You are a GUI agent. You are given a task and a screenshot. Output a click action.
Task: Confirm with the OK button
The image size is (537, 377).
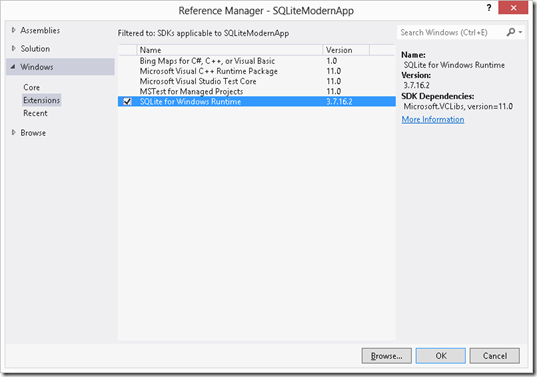click(x=441, y=356)
